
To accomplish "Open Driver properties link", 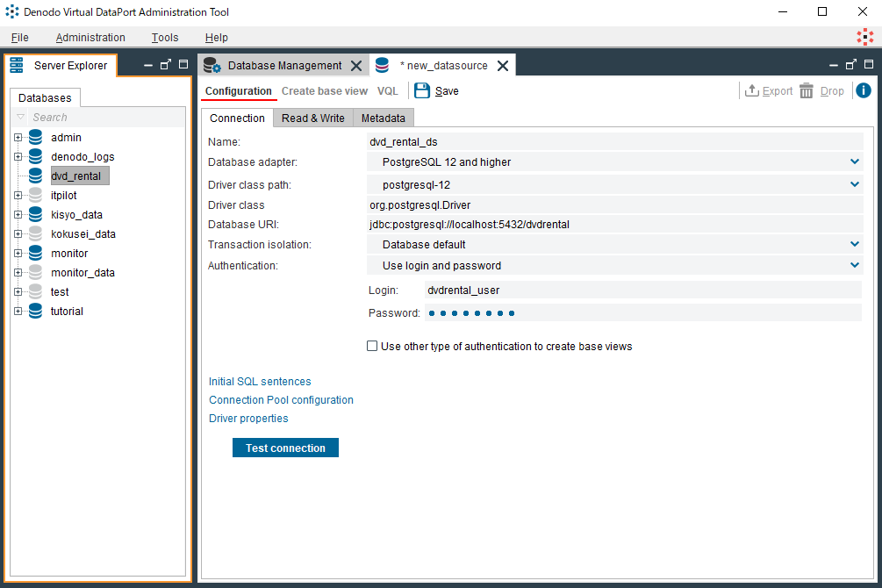I will [x=248, y=419].
